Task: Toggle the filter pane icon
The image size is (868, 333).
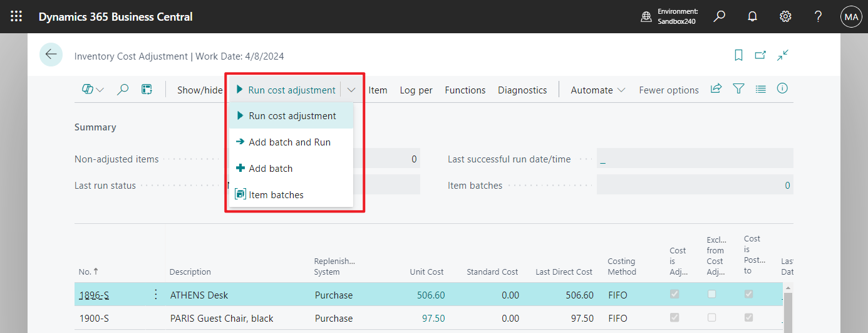Action: [739, 89]
